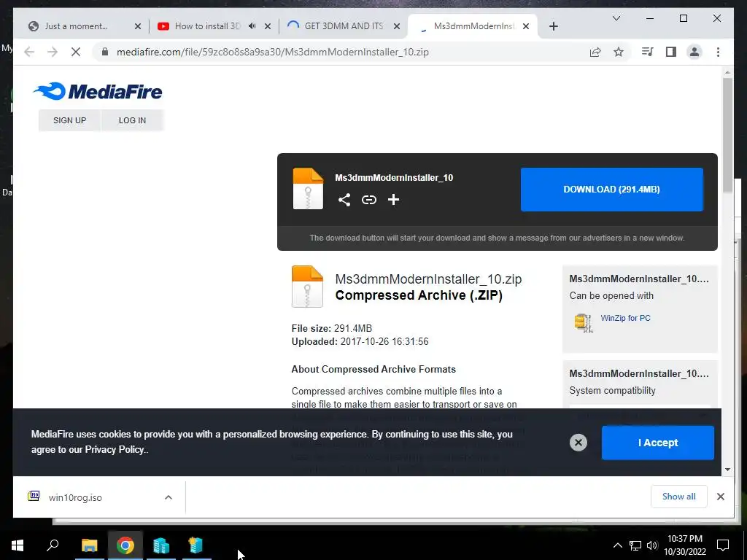Expand tab search chevron in title bar
This screenshot has height=560, width=747.
pos(616,18)
